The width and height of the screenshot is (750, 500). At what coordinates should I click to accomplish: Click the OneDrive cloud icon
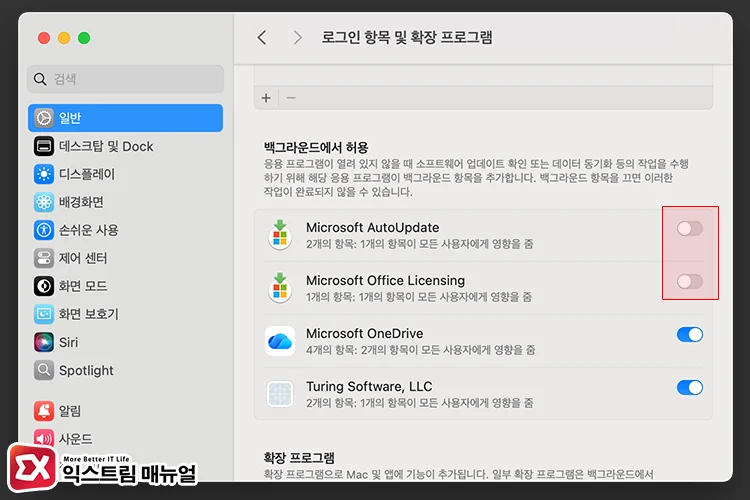280,341
